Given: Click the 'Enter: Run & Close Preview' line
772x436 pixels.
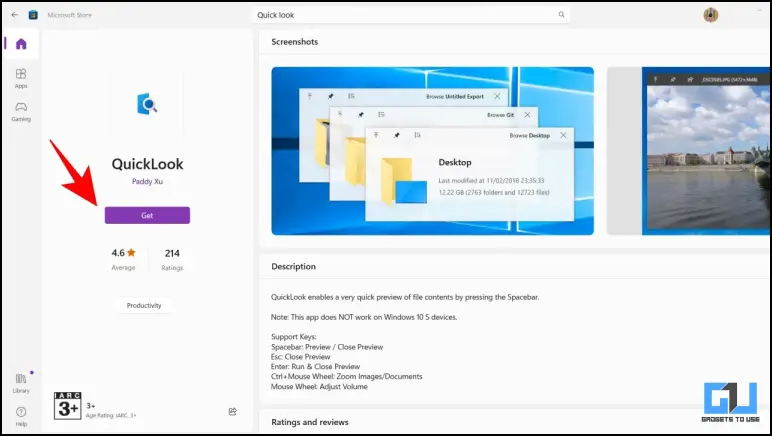Looking at the screenshot, I should tap(315, 367).
